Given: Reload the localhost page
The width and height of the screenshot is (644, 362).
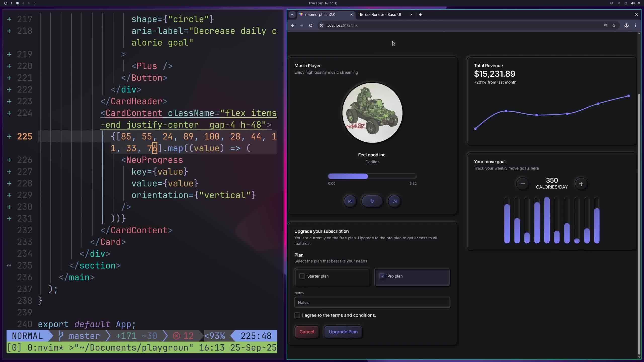Looking at the screenshot, I should point(311,25).
